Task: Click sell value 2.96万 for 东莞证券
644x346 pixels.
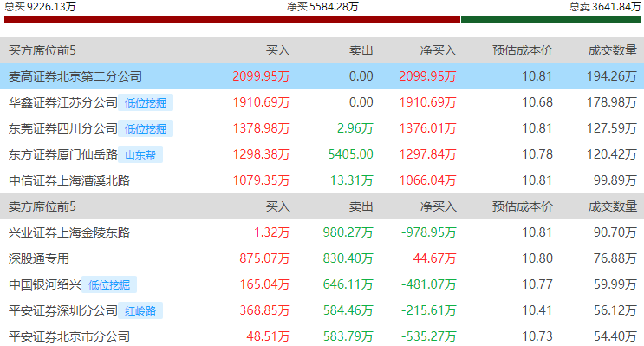Action: click(355, 128)
